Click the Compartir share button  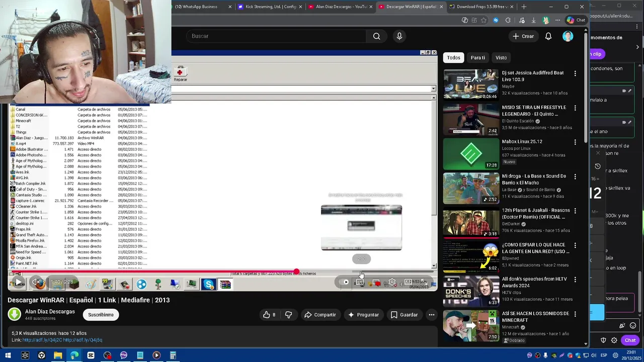[x=320, y=315]
